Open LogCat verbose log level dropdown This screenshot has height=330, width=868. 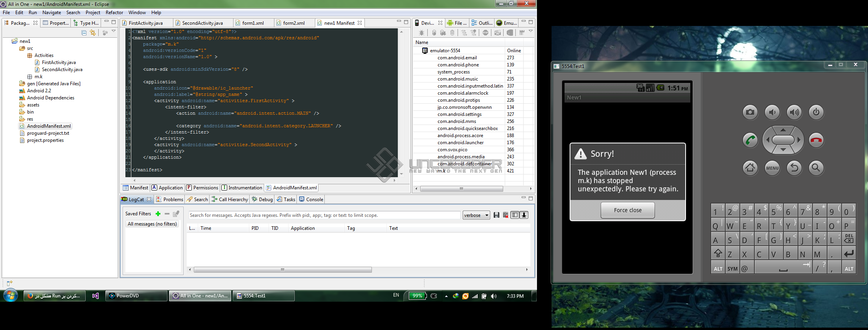[476, 215]
